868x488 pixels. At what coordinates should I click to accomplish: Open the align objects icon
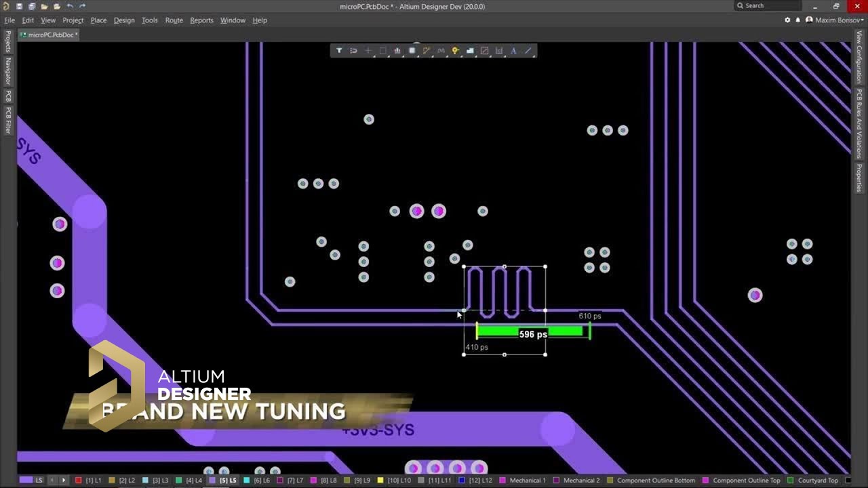tap(397, 51)
